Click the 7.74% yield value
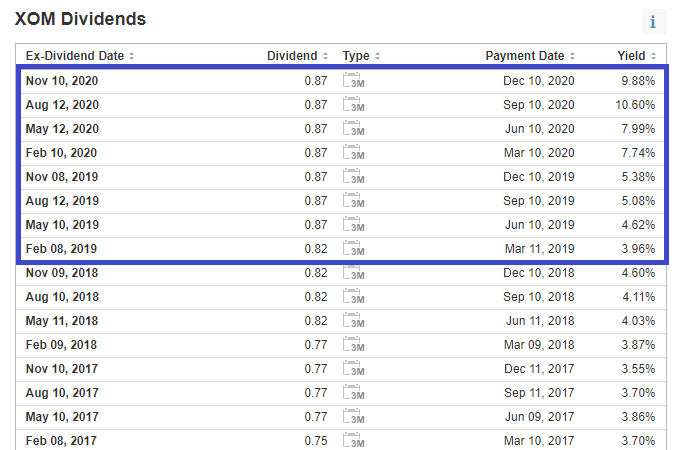 pos(638,153)
